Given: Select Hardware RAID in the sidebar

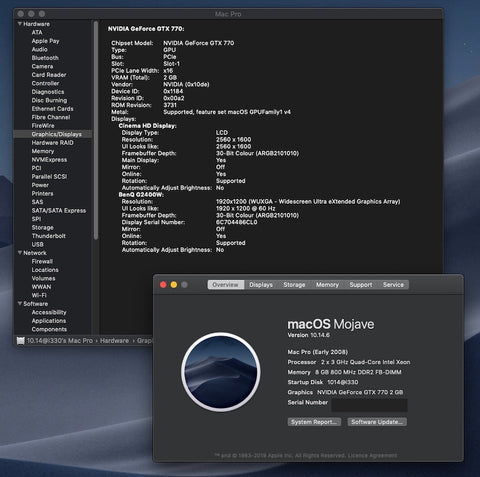Looking at the screenshot, I should click(52, 143).
